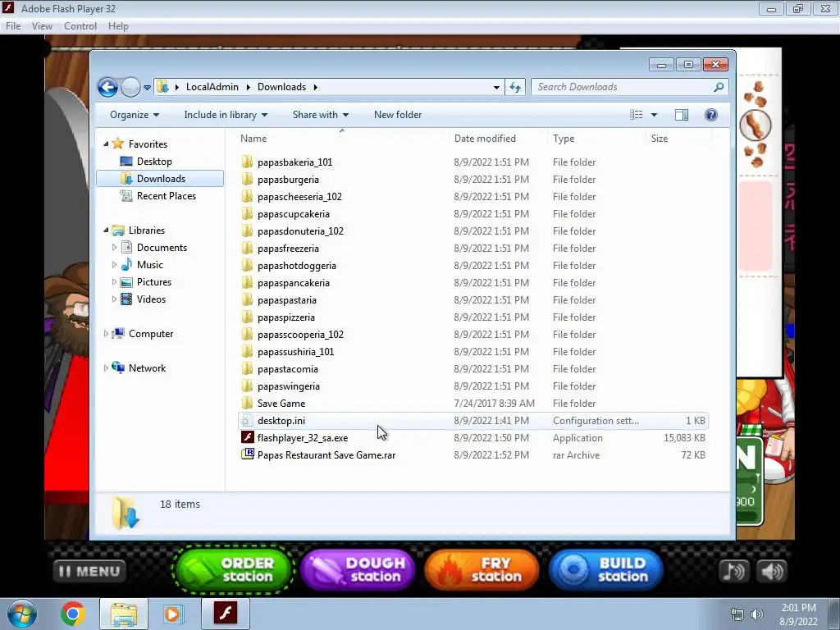The height and width of the screenshot is (630, 840).
Task: Select flashplayer_32_sa.exe Flash icon
Action: pos(247,438)
